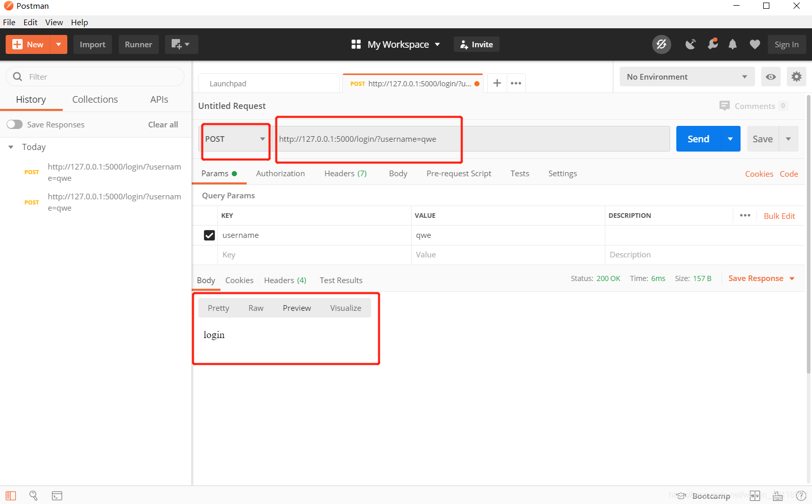Uncheck the username parameter checkbox

pos(209,235)
